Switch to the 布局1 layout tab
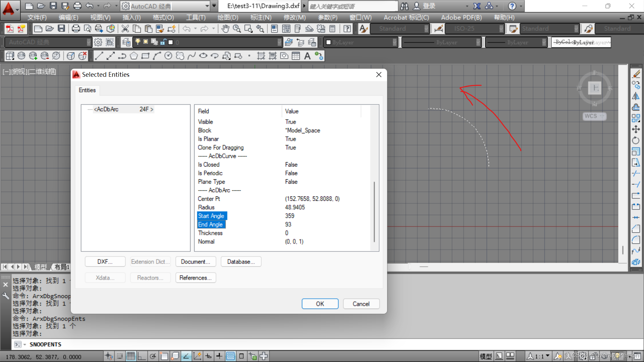This screenshot has width=644, height=362. (x=62, y=267)
